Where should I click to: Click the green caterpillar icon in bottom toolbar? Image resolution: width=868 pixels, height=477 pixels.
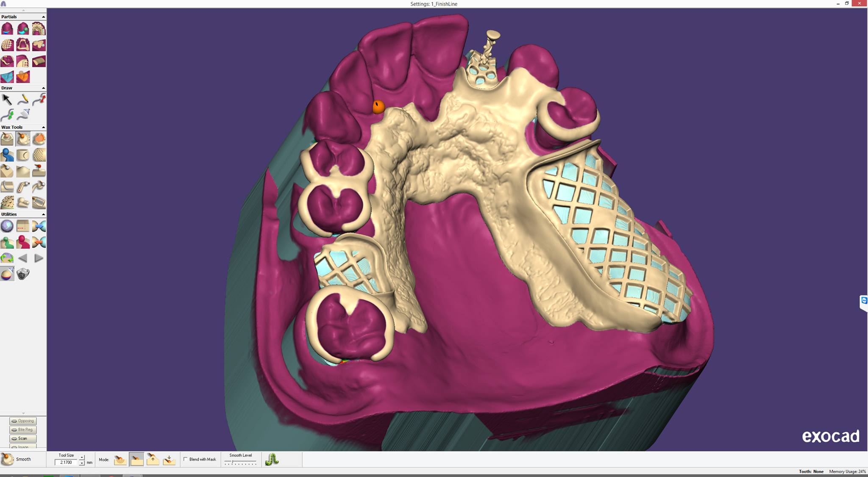(x=272, y=460)
